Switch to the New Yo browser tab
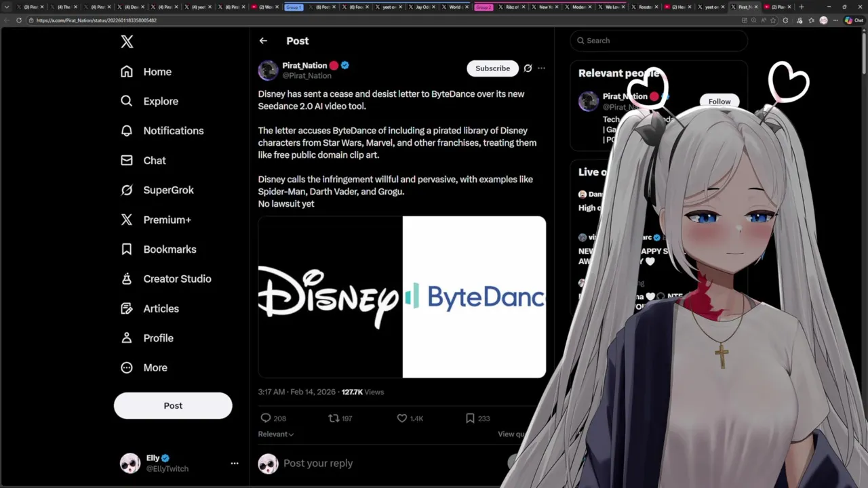Image resolution: width=868 pixels, height=488 pixels. point(546,7)
